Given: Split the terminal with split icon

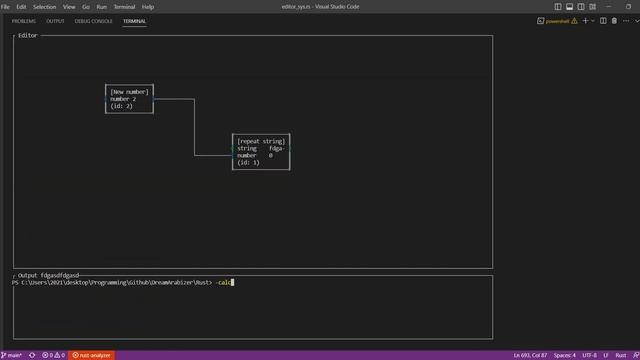Looking at the screenshot, I should click(x=603, y=21).
